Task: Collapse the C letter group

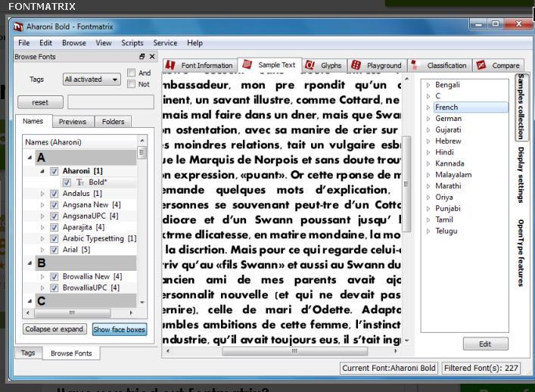Action: click(x=30, y=301)
